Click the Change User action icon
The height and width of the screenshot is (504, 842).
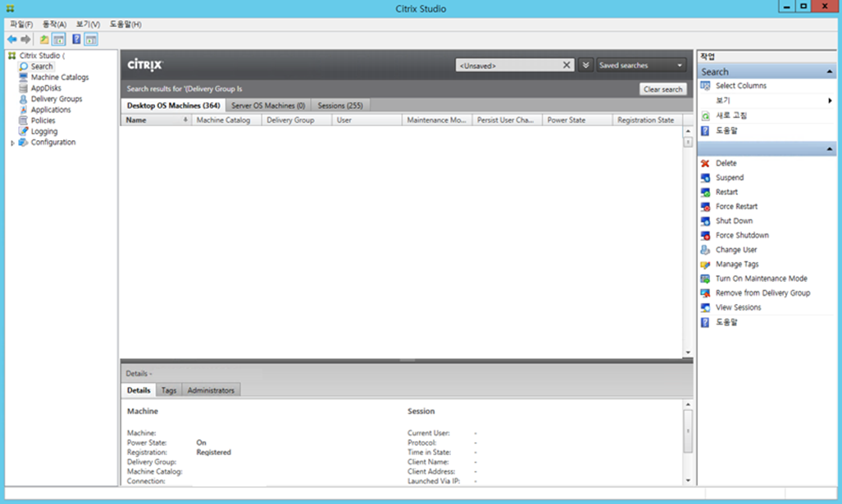coord(705,250)
